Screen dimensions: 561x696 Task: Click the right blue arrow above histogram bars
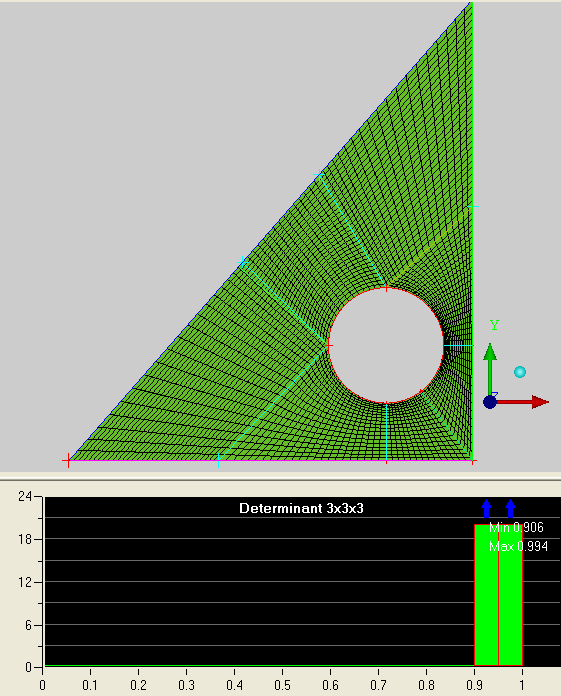(510, 508)
